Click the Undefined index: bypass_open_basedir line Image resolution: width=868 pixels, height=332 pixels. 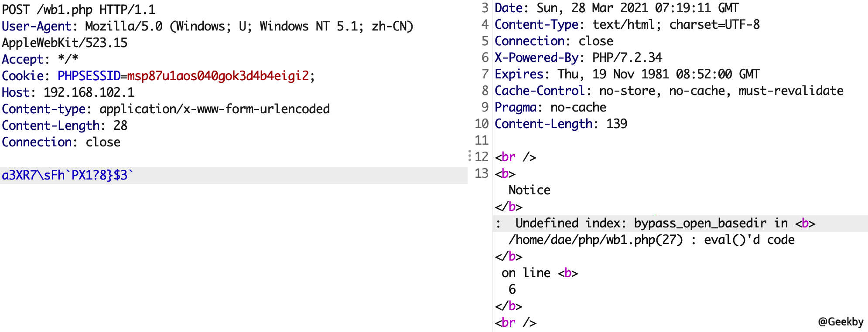point(680,223)
